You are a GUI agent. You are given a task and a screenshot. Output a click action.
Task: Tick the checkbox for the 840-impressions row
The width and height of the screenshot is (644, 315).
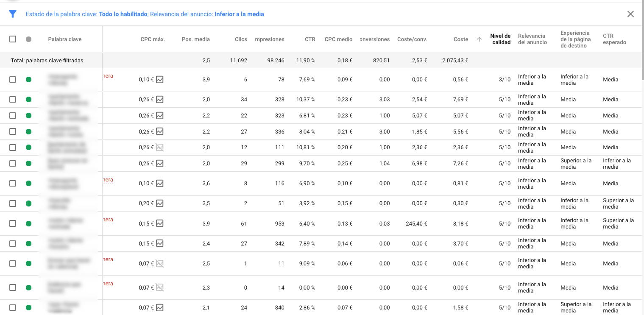click(x=13, y=307)
